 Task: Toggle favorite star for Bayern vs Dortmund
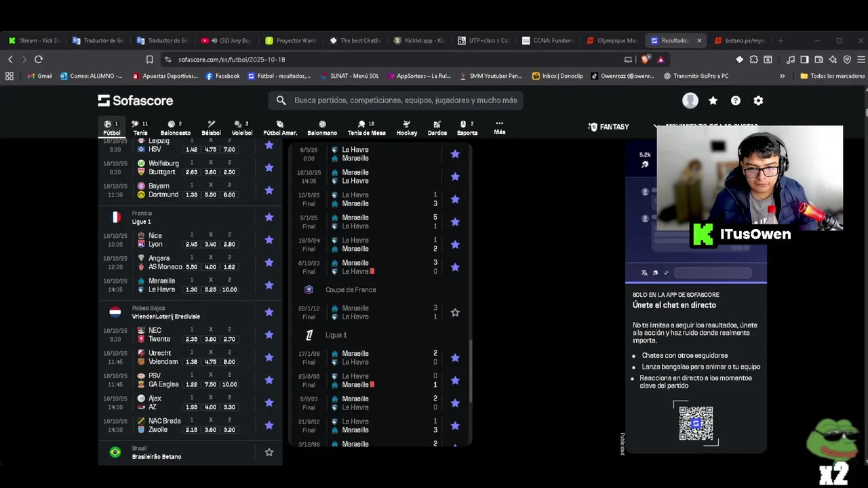pos(269,190)
